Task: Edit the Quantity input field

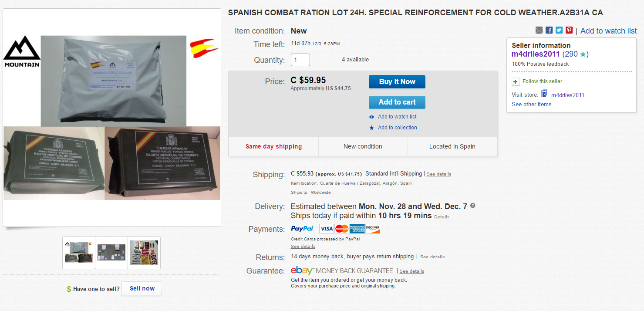Action: pyautogui.click(x=300, y=60)
